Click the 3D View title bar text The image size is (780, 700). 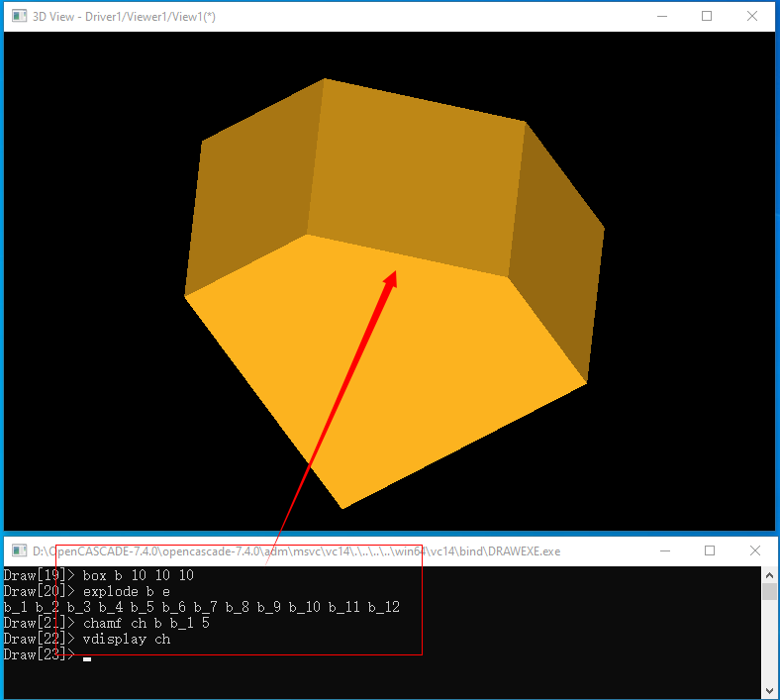(x=124, y=17)
